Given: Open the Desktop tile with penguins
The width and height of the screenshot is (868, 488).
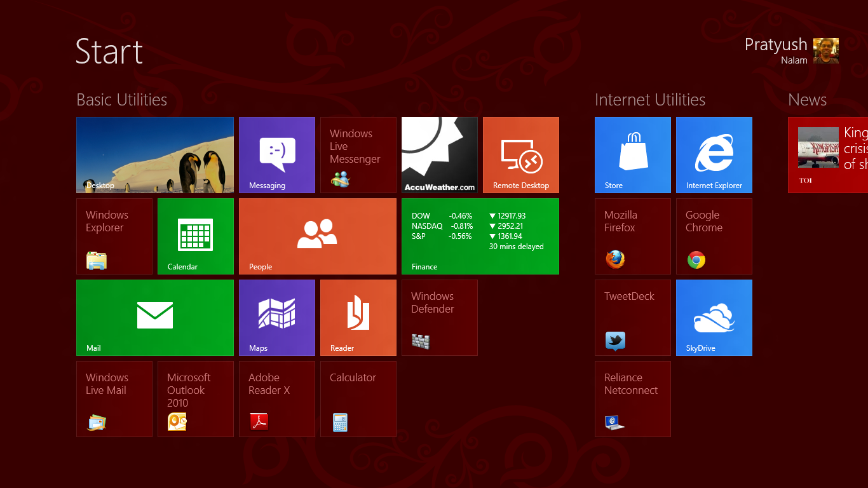Looking at the screenshot, I should (x=155, y=155).
